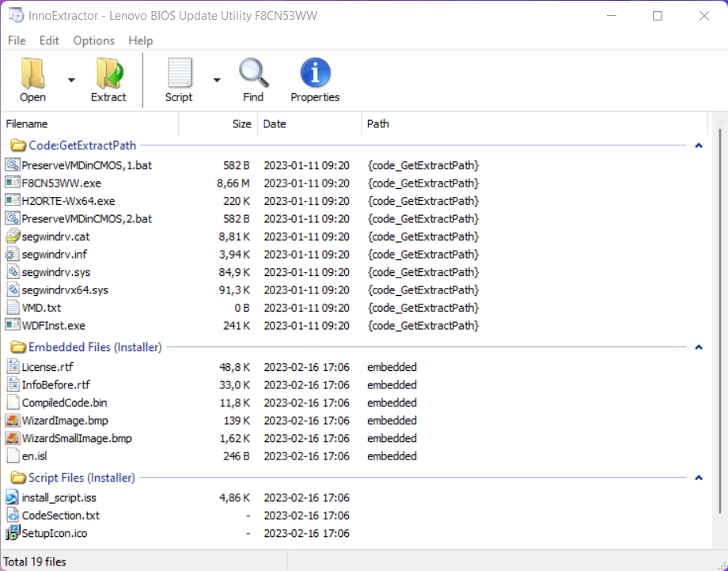728x571 pixels.
Task: Click the date cell of SetupIcon.ico
Action: tap(306, 533)
